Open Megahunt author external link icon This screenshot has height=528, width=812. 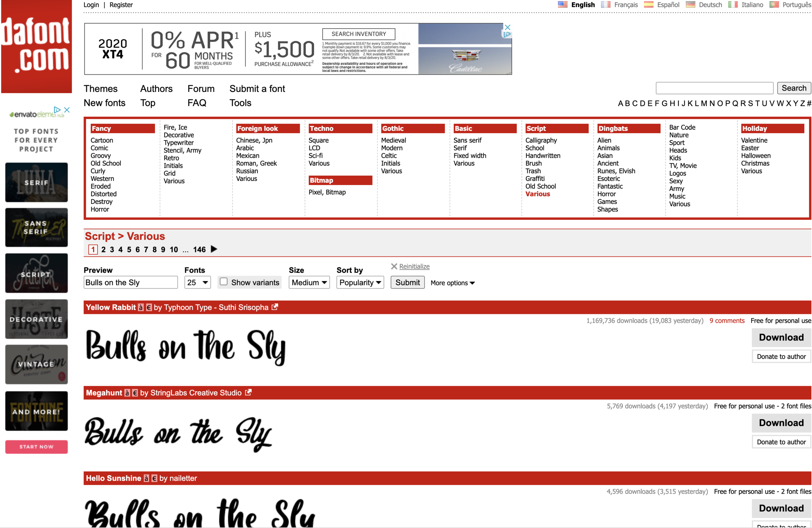click(248, 393)
